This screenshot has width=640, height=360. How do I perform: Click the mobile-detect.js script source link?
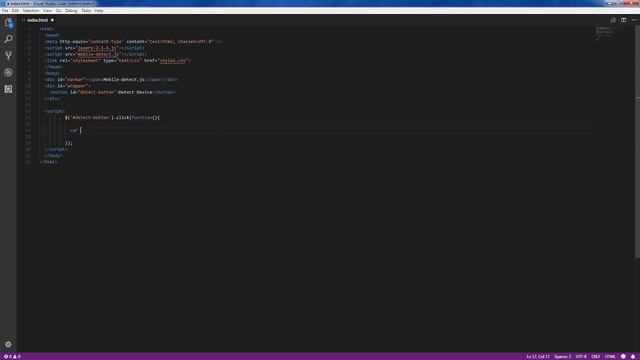[98, 54]
